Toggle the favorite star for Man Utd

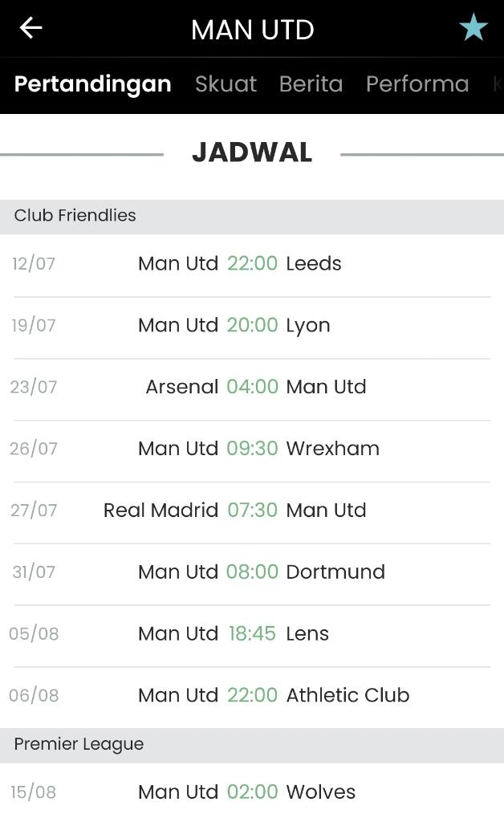coord(474,28)
